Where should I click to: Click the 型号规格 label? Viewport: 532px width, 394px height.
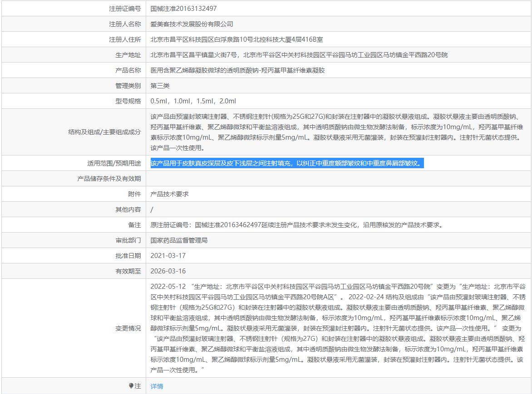pyautogui.click(x=128, y=101)
